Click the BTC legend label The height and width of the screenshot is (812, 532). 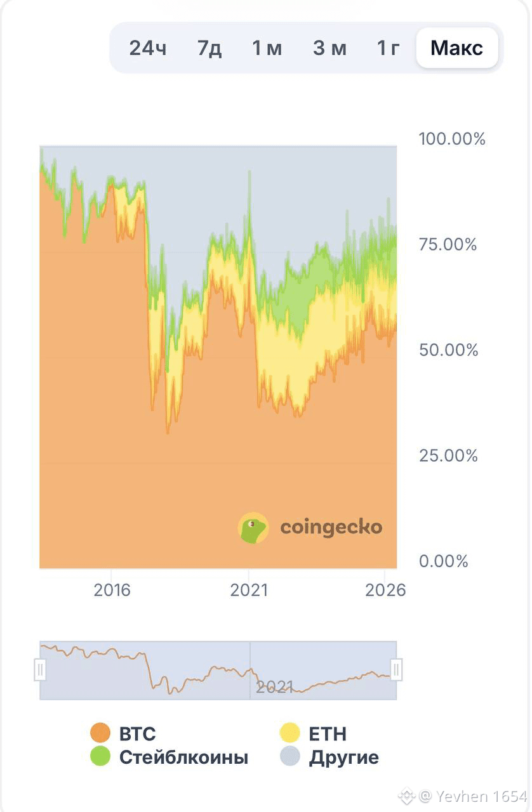(x=137, y=733)
